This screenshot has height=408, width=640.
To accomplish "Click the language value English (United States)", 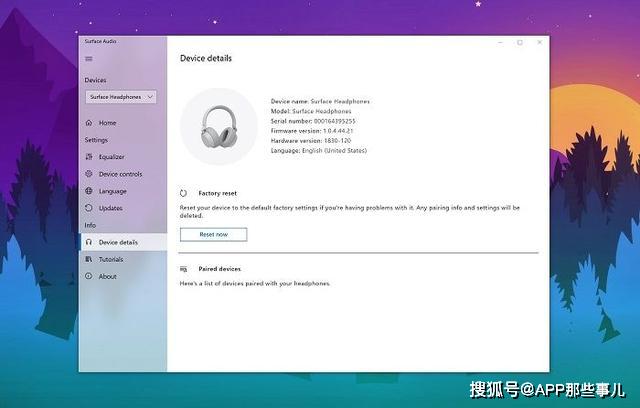I will point(334,150).
